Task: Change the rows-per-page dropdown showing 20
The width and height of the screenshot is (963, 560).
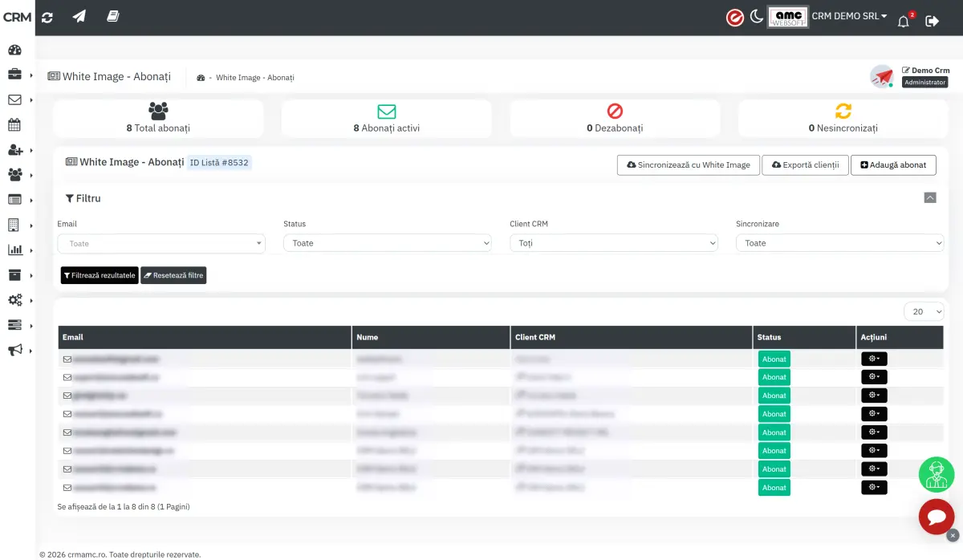Action: click(x=924, y=312)
